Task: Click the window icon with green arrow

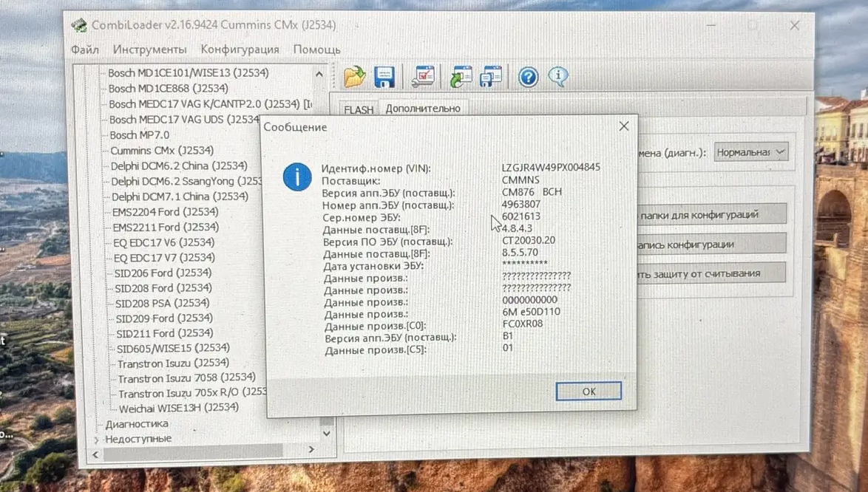Action: click(x=461, y=77)
